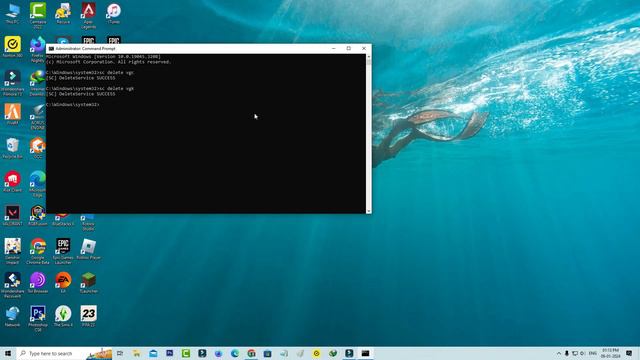Launch Photoshop CS6 desktop shortcut

pyautogui.click(x=38, y=318)
